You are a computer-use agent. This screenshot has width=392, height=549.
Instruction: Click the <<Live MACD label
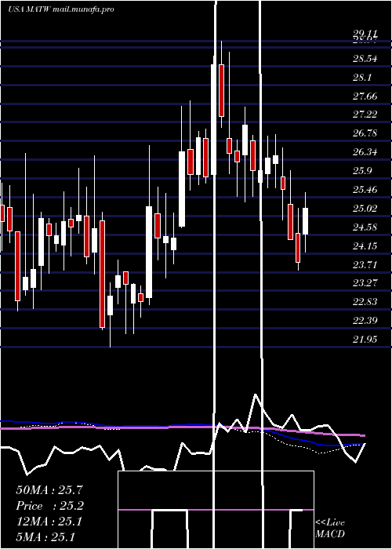point(330,529)
